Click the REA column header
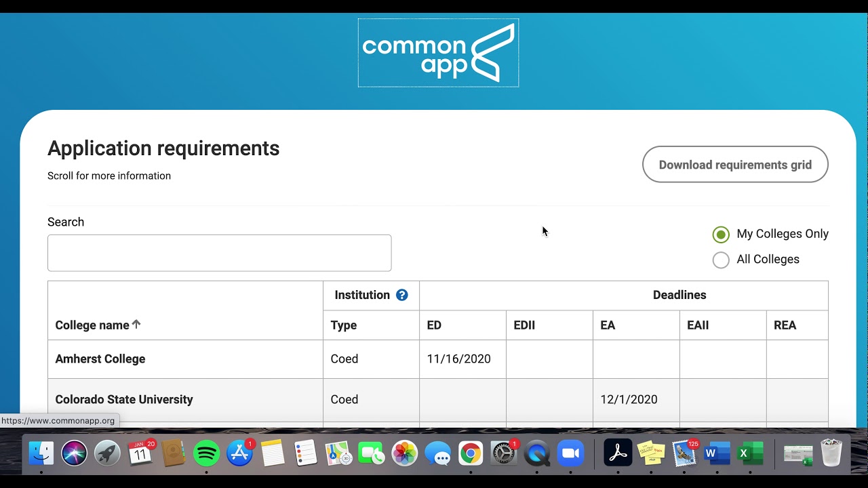 point(785,325)
